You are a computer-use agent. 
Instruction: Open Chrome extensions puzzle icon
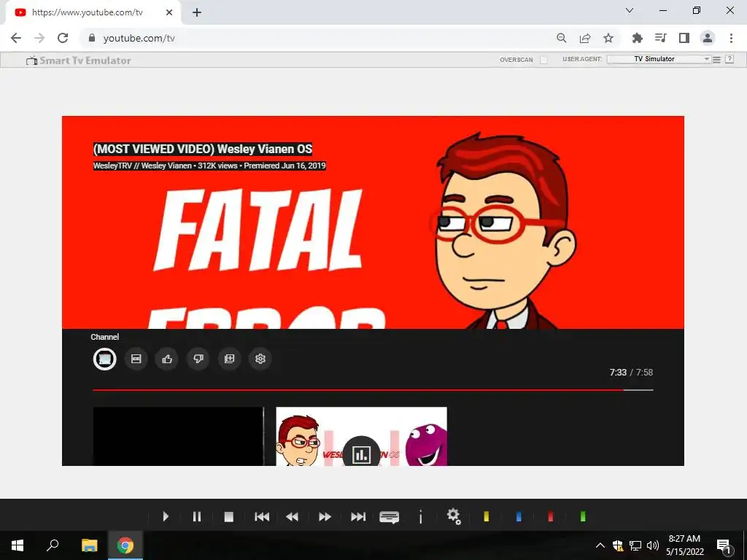click(638, 38)
